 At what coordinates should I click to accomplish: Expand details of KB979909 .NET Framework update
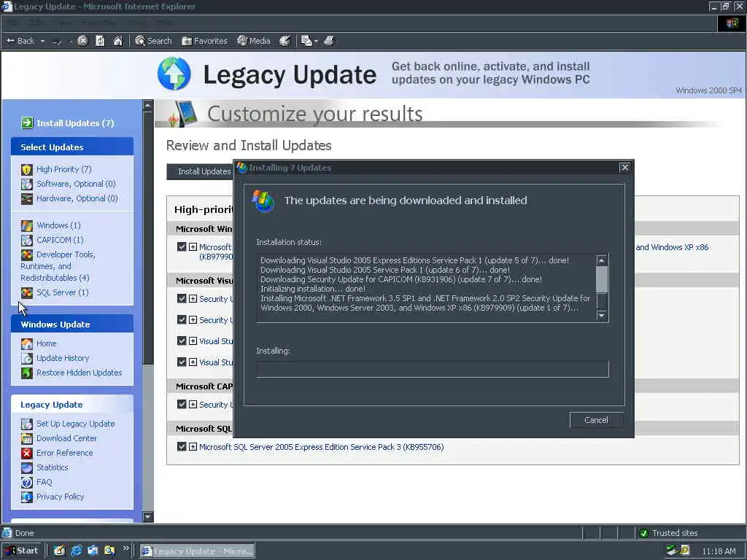[193, 246]
